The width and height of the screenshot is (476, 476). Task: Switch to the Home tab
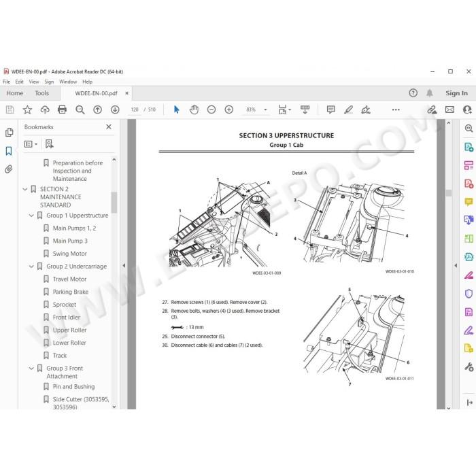[x=14, y=93]
